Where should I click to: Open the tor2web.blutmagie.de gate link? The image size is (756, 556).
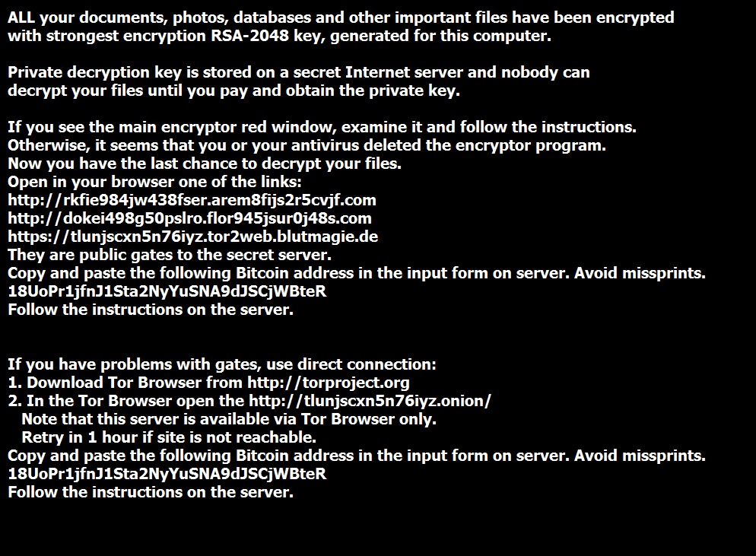click(193, 237)
